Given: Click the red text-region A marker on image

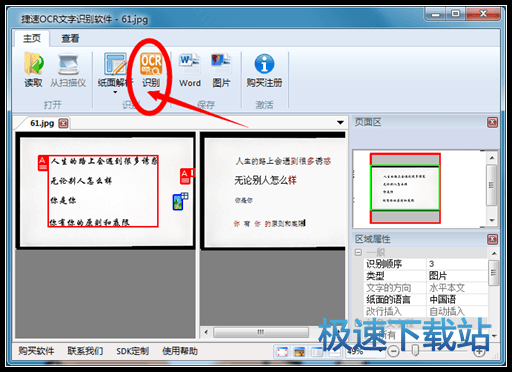Looking at the screenshot, I should click(x=43, y=163).
